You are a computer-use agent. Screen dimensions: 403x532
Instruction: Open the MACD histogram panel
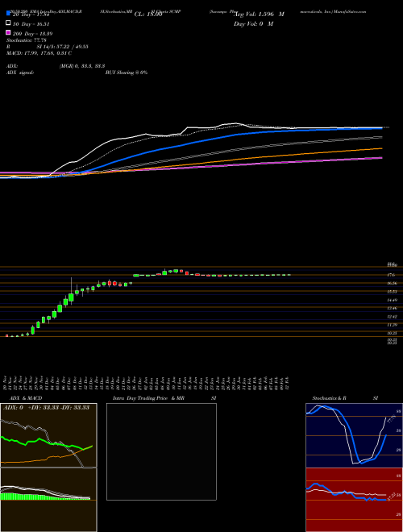[48, 500]
